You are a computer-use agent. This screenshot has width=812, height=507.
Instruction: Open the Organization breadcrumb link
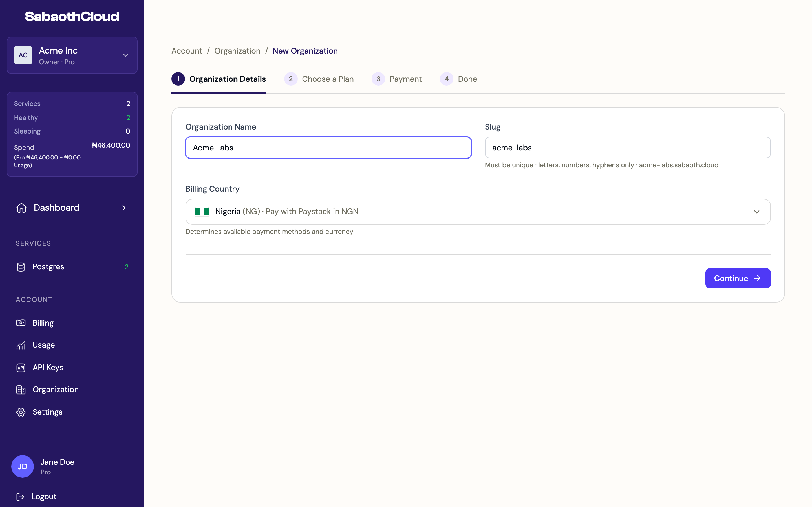coord(237,51)
